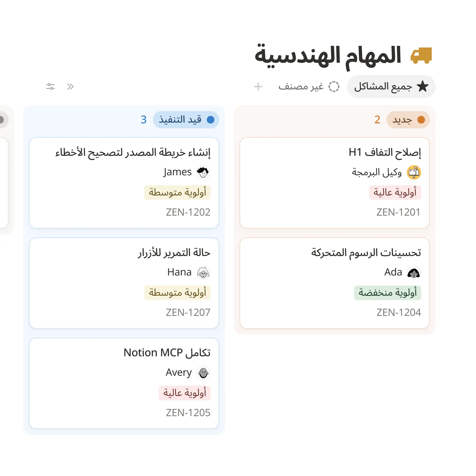Open the جديد status group label

coord(408,120)
